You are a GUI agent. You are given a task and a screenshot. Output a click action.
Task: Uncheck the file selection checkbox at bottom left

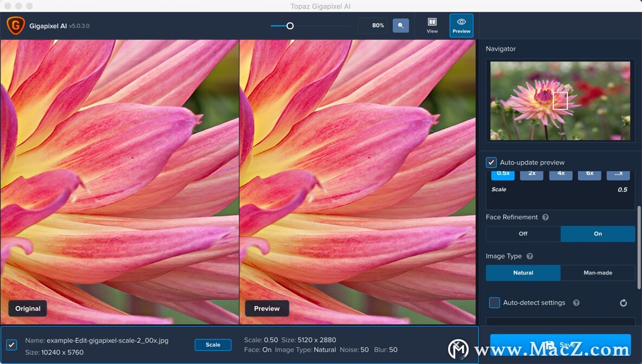click(x=11, y=344)
